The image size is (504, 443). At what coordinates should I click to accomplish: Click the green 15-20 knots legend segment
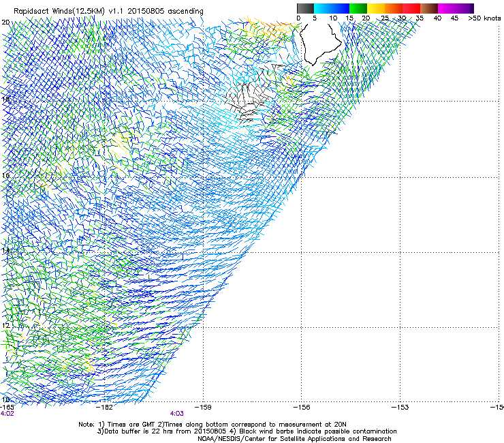point(358,8)
